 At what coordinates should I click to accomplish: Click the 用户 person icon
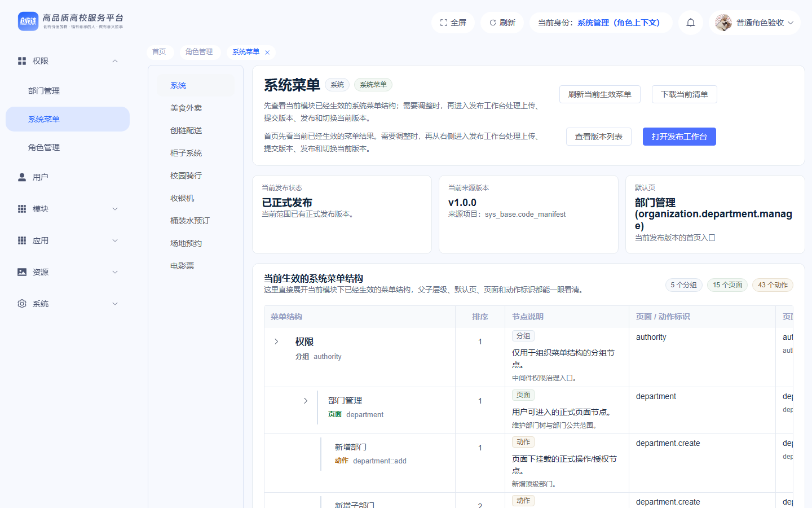(x=22, y=177)
